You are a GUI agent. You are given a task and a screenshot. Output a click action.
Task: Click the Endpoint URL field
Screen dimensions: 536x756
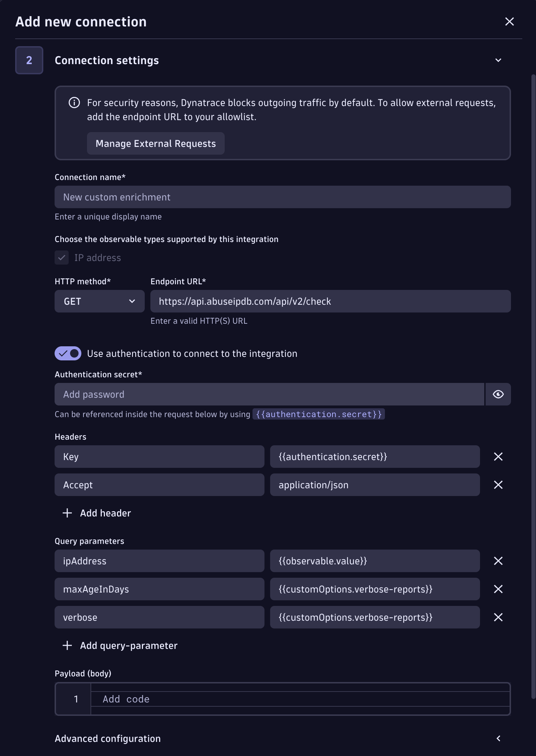330,301
